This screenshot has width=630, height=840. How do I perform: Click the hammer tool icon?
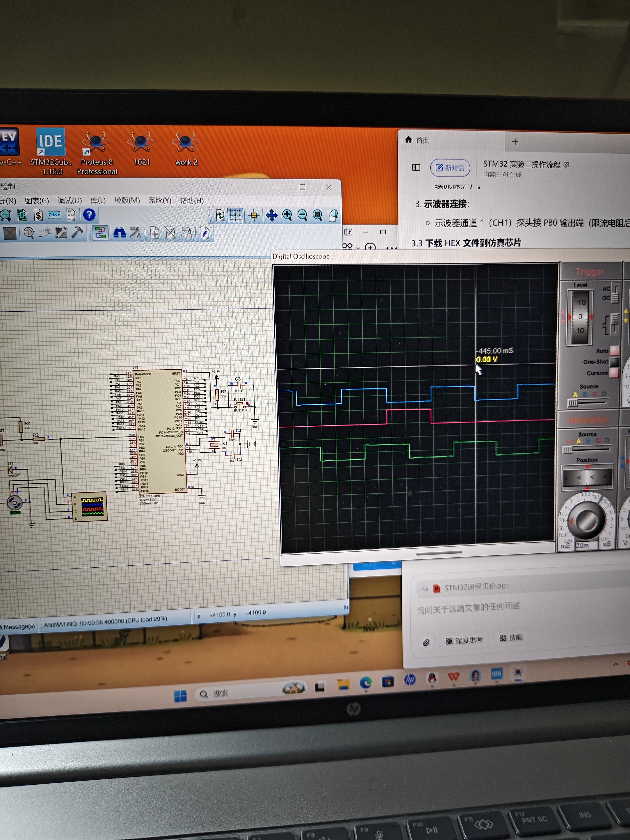pos(77,232)
